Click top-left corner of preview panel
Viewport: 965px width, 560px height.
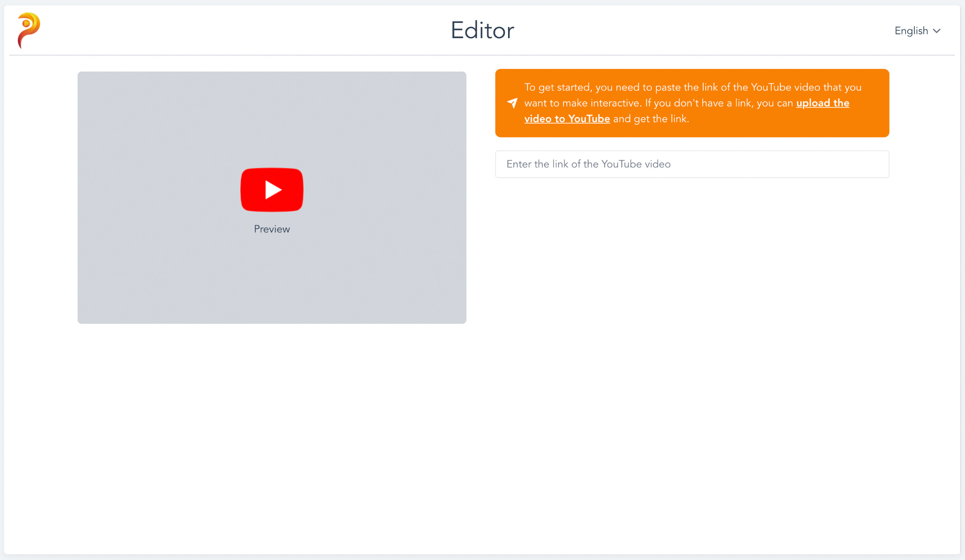click(85, 78)
